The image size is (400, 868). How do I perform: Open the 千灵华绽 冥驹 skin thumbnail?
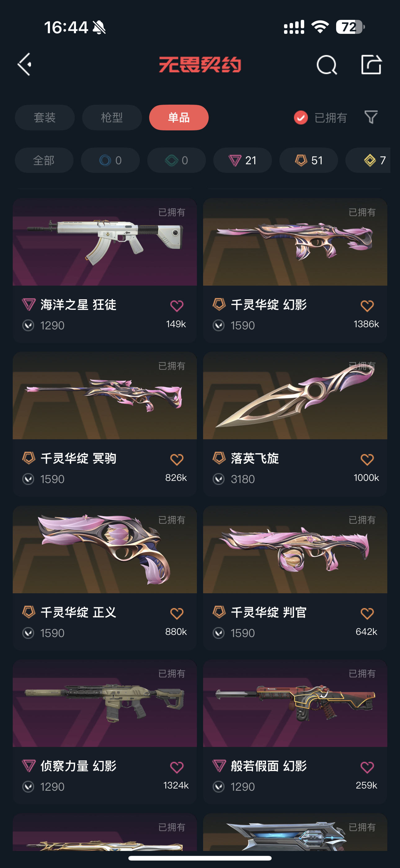[x=105, y=396]
